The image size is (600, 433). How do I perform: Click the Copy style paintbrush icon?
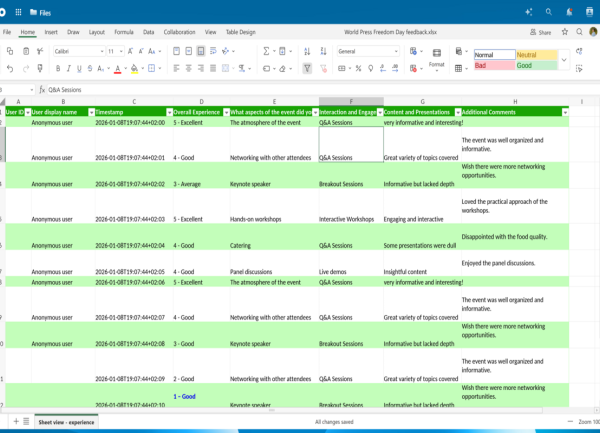tap(40, 68)
